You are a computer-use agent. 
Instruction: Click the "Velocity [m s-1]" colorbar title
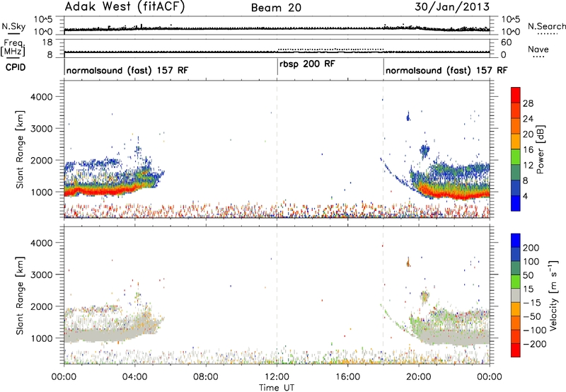coord(553,295)
